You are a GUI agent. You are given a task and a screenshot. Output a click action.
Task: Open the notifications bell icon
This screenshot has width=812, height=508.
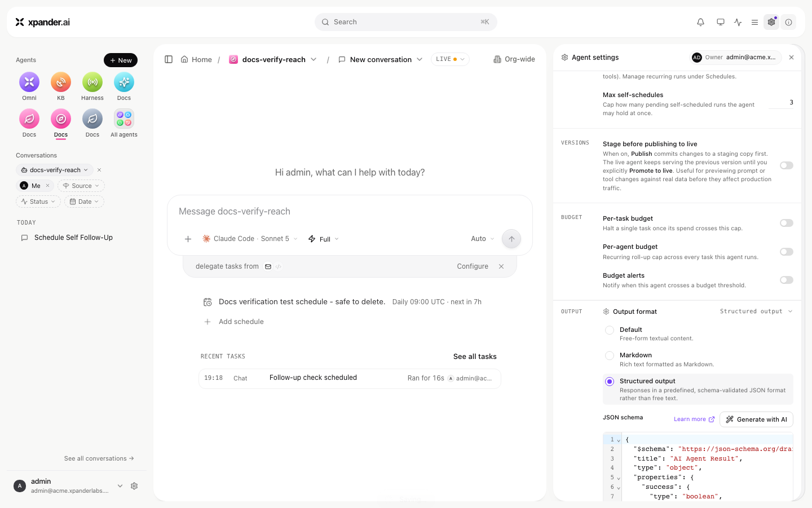pyautogui.click(x=700, y=22)
